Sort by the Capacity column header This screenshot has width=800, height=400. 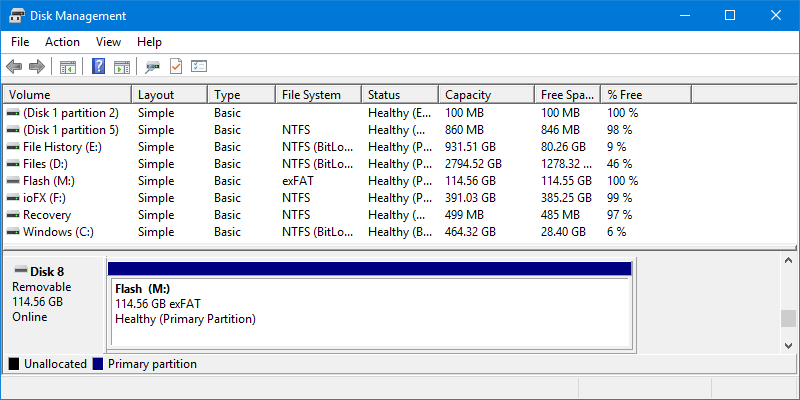(x=485, y=95)
